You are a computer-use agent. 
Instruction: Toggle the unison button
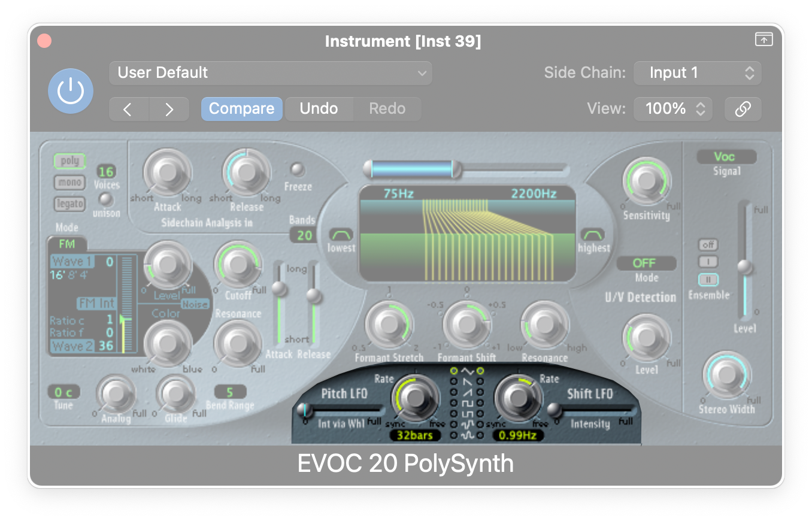[106, 199]
